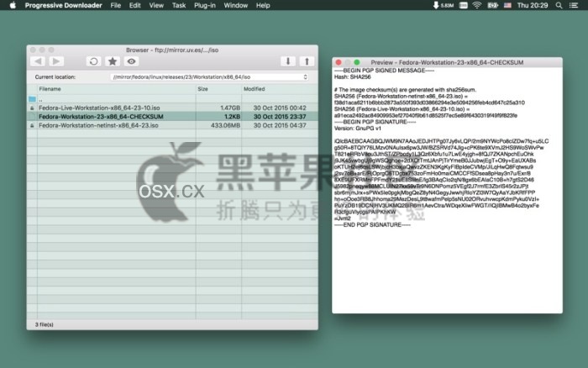Click the clock showing Thu 20:29
The image size is (588, 368).
(x=533, y=5)
